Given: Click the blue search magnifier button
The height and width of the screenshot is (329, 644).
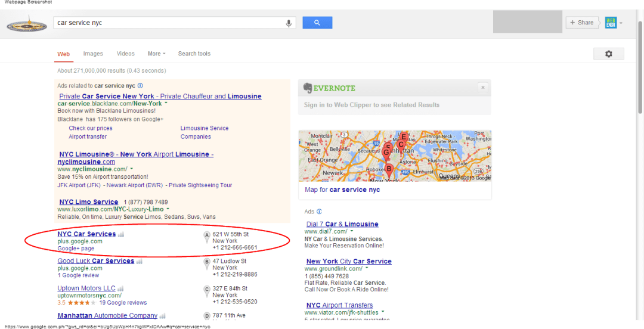Looking at the screenshot, I should click(x=317, y=23).
